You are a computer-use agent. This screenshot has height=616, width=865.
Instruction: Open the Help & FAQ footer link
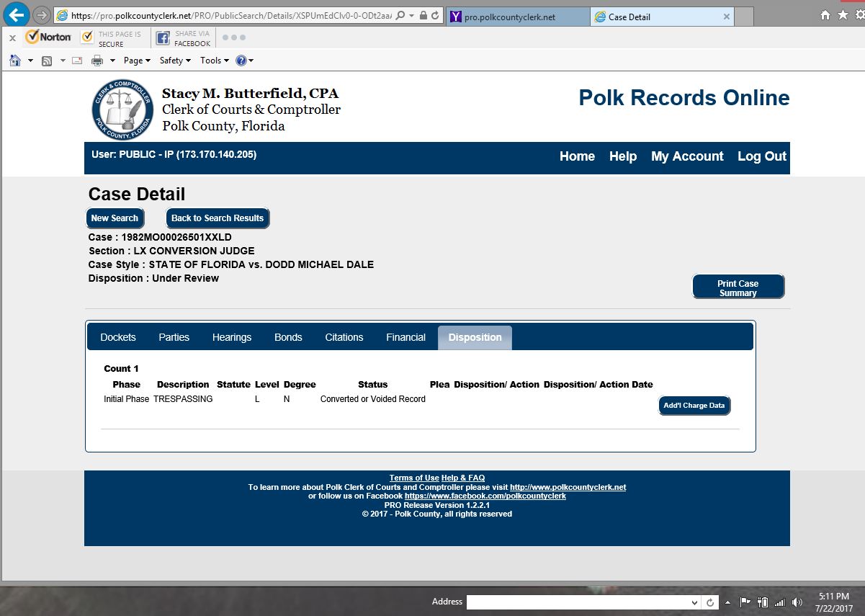[x=463, y=478]
